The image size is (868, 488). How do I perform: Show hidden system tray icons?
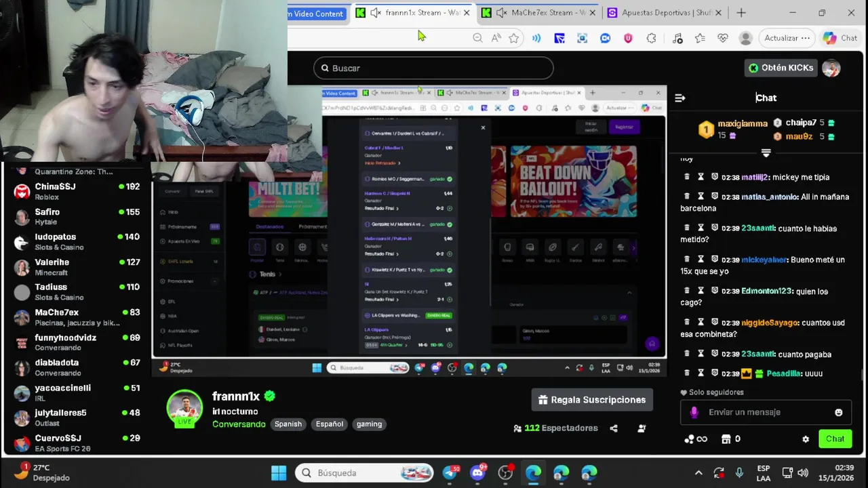point(698,472)
